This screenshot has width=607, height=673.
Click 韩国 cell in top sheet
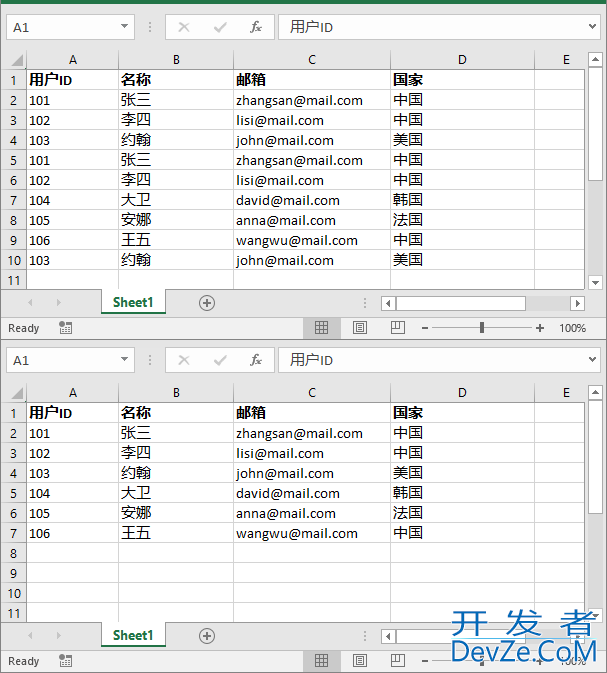point(462,200)
